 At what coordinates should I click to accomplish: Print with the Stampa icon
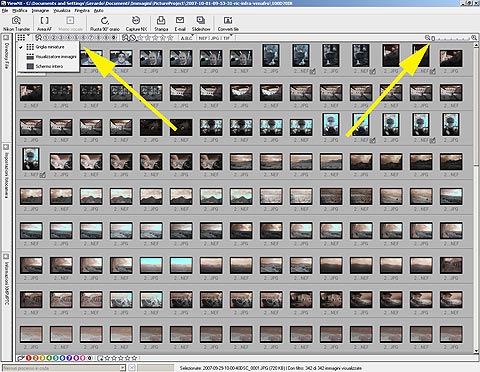tap(161, 24)
